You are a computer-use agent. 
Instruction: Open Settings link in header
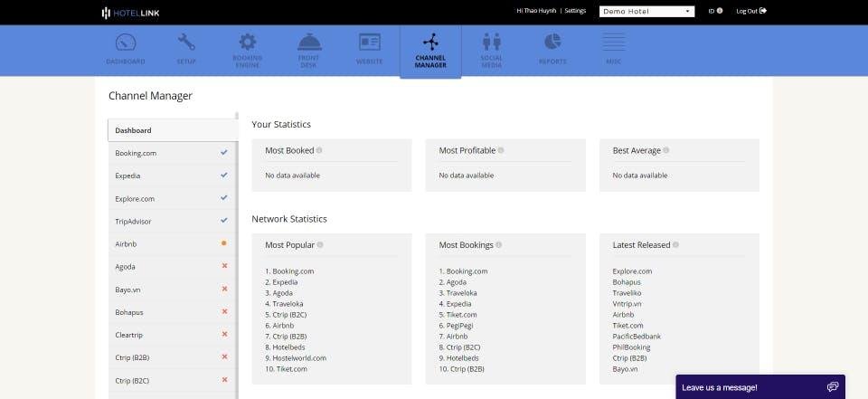[575, 11]
